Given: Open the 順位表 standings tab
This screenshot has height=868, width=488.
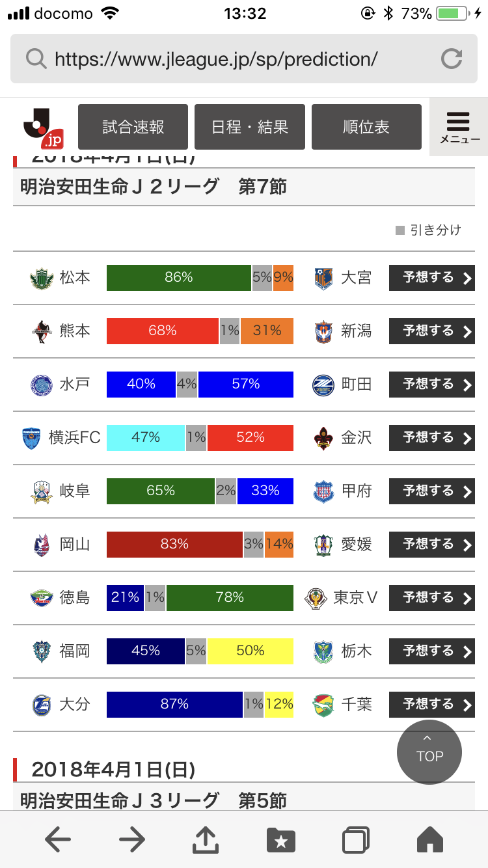Looking at the screenshot, I should point(366,127).
